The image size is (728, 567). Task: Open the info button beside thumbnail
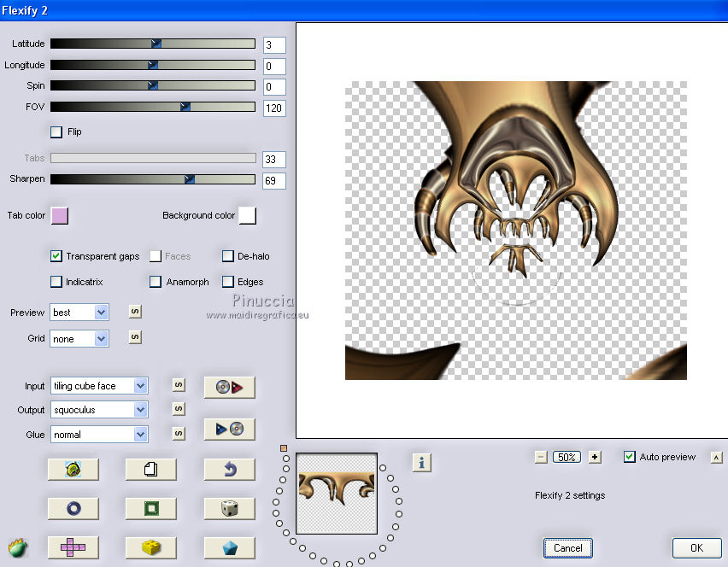(x=421, y=462)
